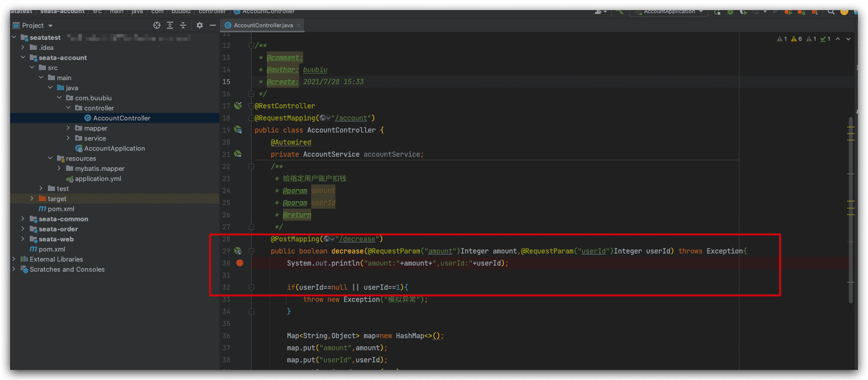Viewport: 868px width, 380px height.
Task: Click seata-account in breadcrumb path
Action: coord(63,11)
